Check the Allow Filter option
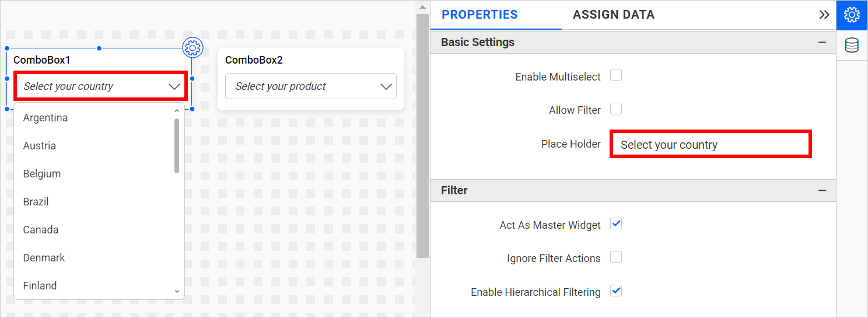The width and height of the screenshot is (868, 318). [x=616, y=109]
